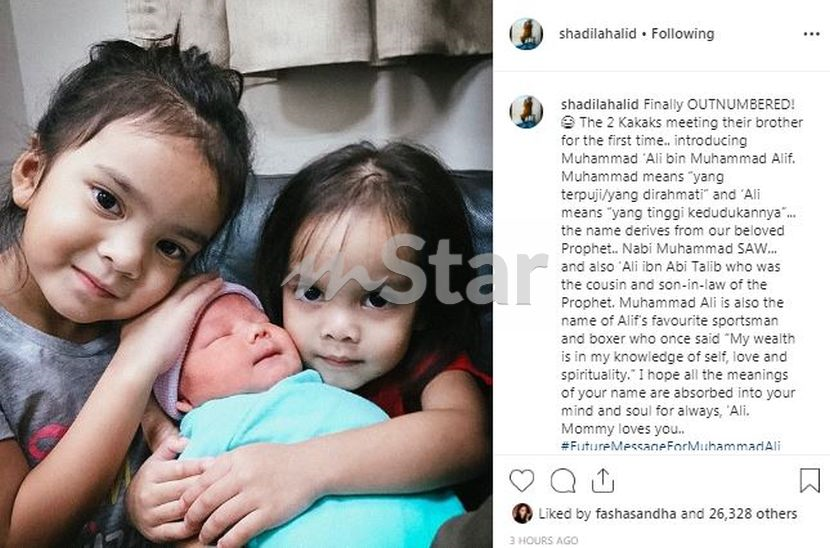Click fashasandha's small avatar near likes

click(522, 514)
